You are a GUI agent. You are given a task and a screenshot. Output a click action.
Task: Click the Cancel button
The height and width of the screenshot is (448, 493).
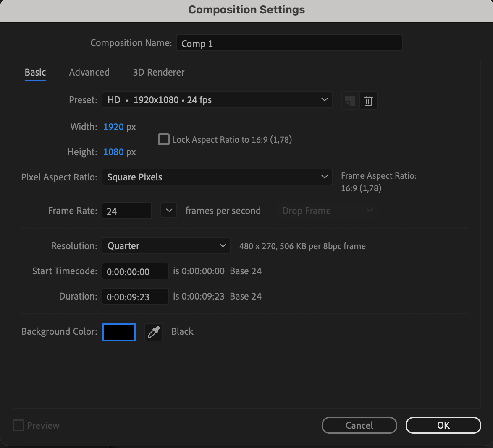[x=359, y=425]
